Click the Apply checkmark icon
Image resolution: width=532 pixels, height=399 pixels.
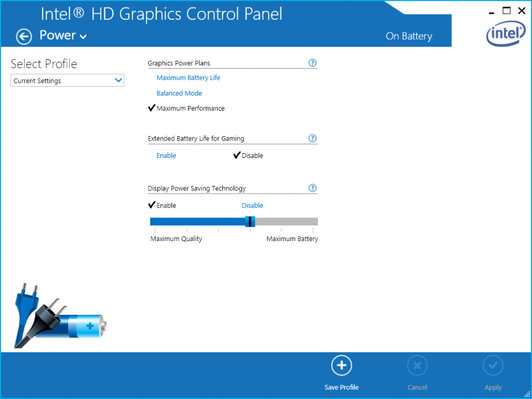click(493, 365)
